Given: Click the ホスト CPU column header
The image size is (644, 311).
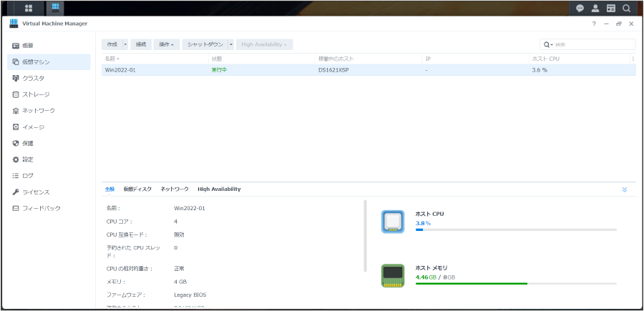Looking at the screenshot, I should pyautogui.click(x=579, y=59).
